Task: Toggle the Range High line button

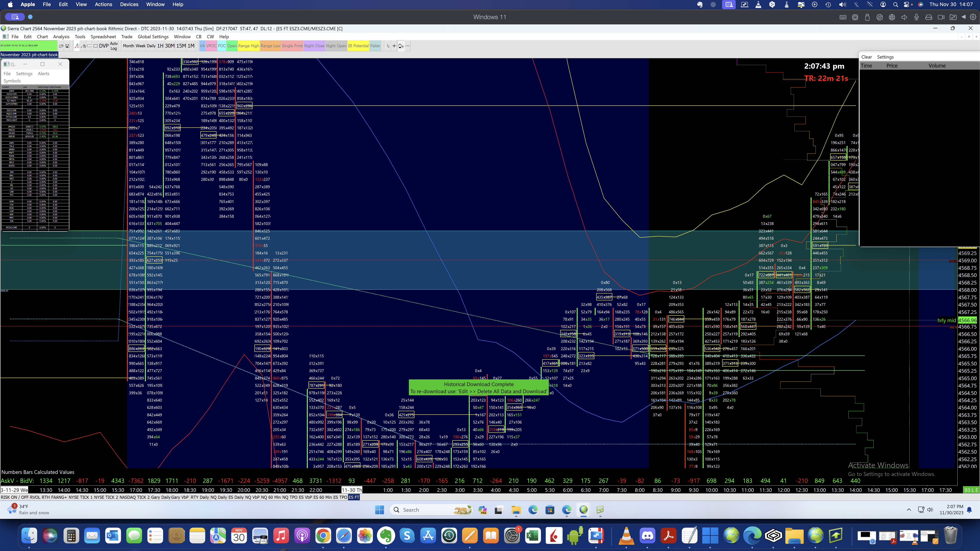Action: (248, 46)
